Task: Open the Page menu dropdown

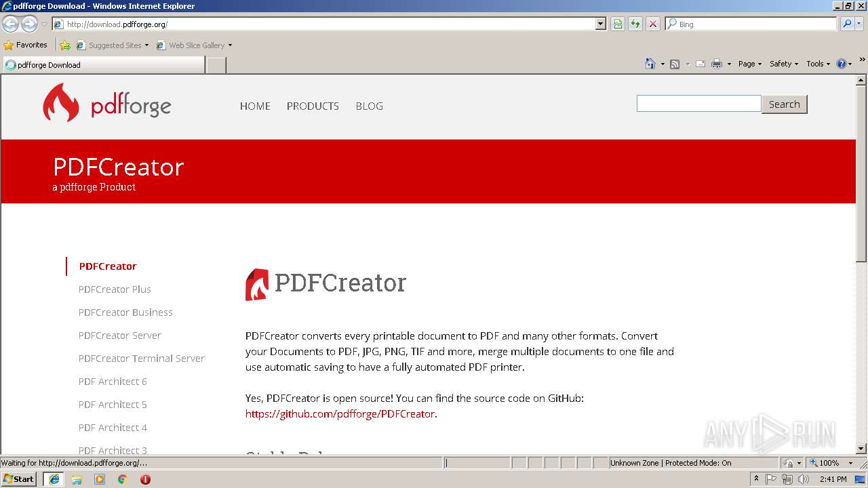Action: [750, 64]
